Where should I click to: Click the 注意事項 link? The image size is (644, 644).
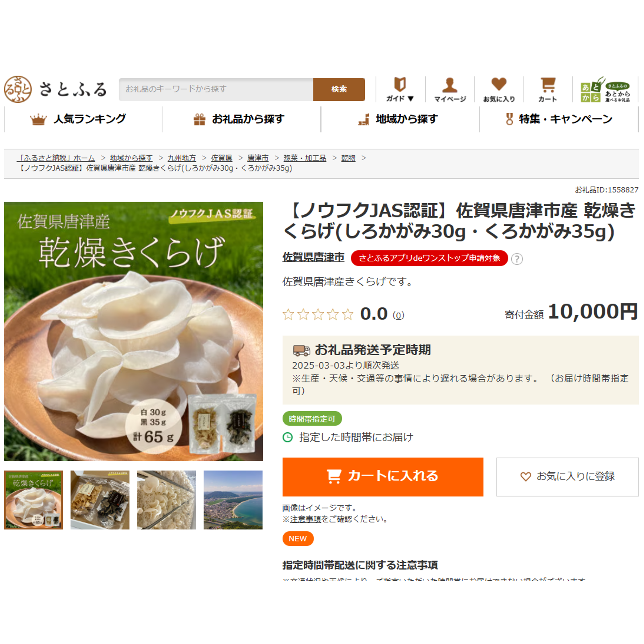click(305, 519)
